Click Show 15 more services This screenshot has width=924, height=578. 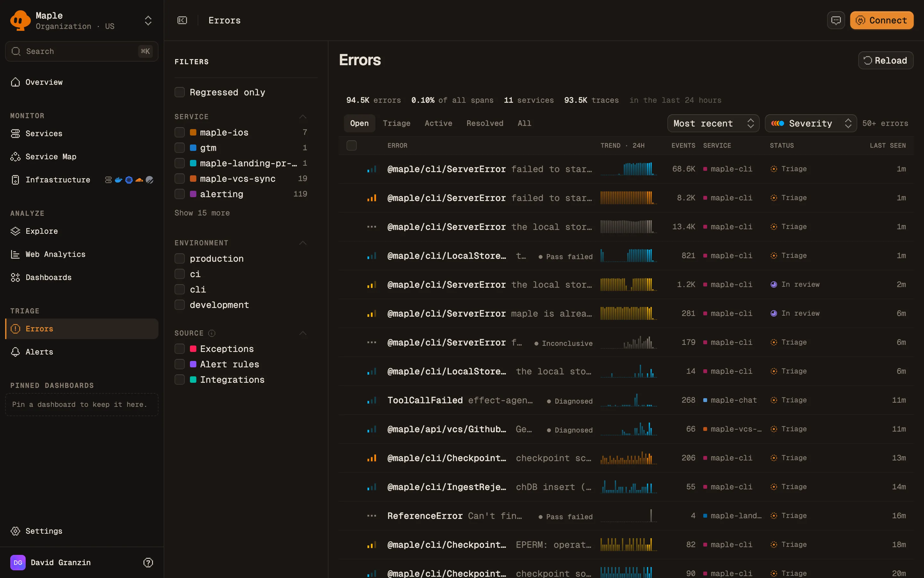[x=202, y=213]
